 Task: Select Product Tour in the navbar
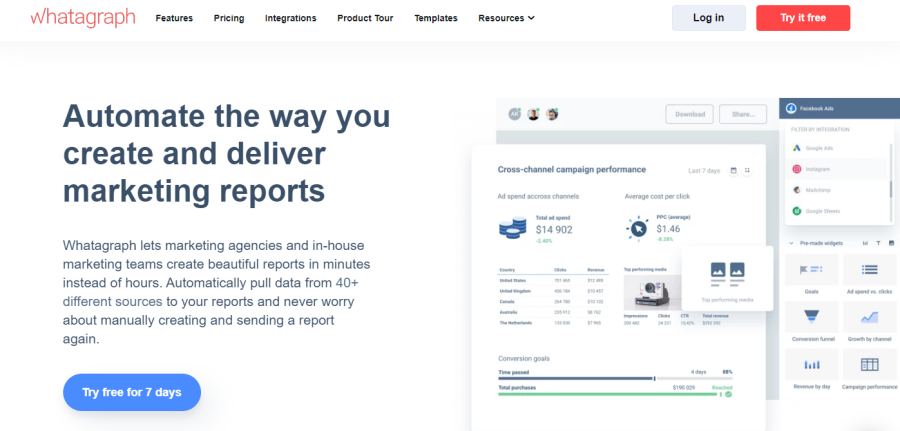(x=365, y=18)
